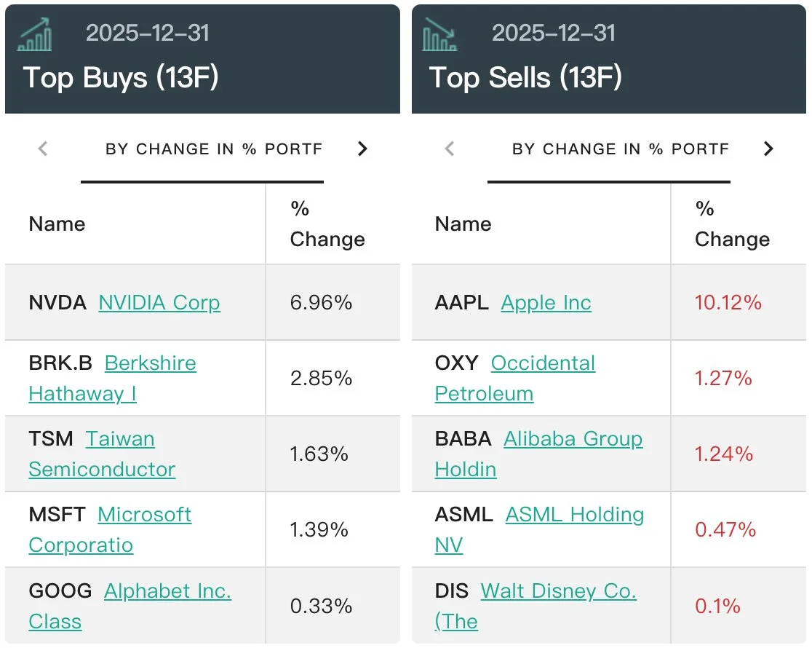Open the Alphabet Inc. Class link
This screenshot has width=812, height=648.
click(x=167, y=590)
